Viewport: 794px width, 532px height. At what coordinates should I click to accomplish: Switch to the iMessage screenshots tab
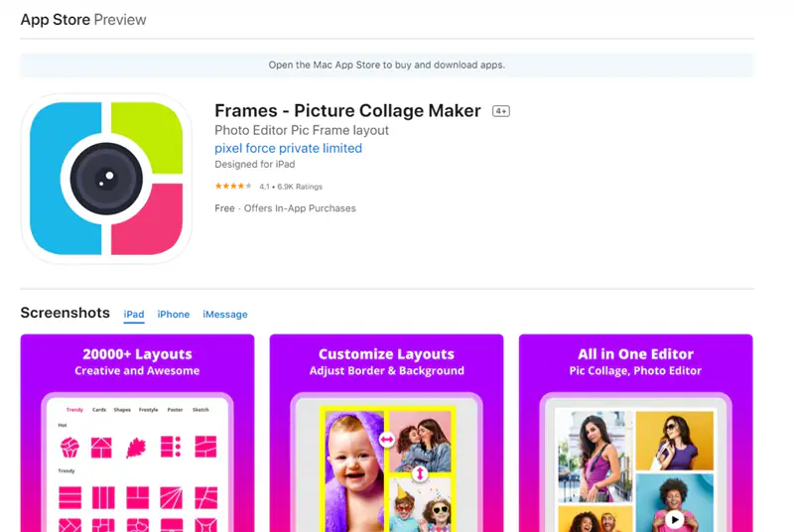(225, 315)
